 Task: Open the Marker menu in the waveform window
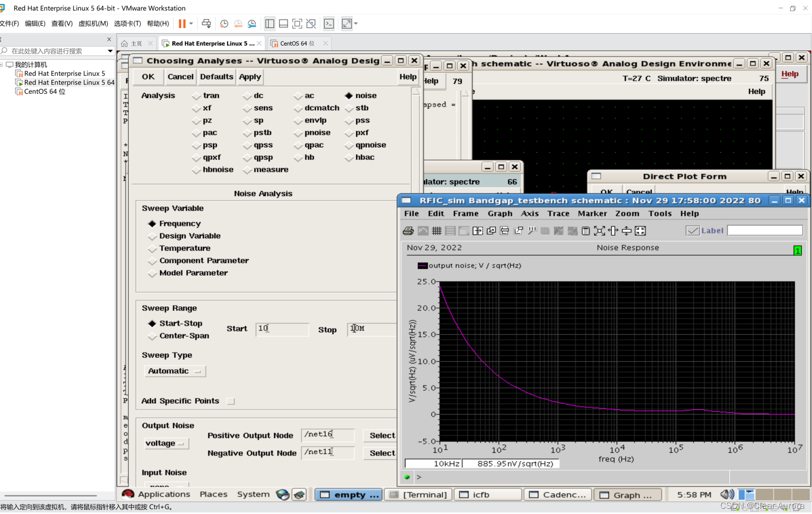tap(592, 214)
